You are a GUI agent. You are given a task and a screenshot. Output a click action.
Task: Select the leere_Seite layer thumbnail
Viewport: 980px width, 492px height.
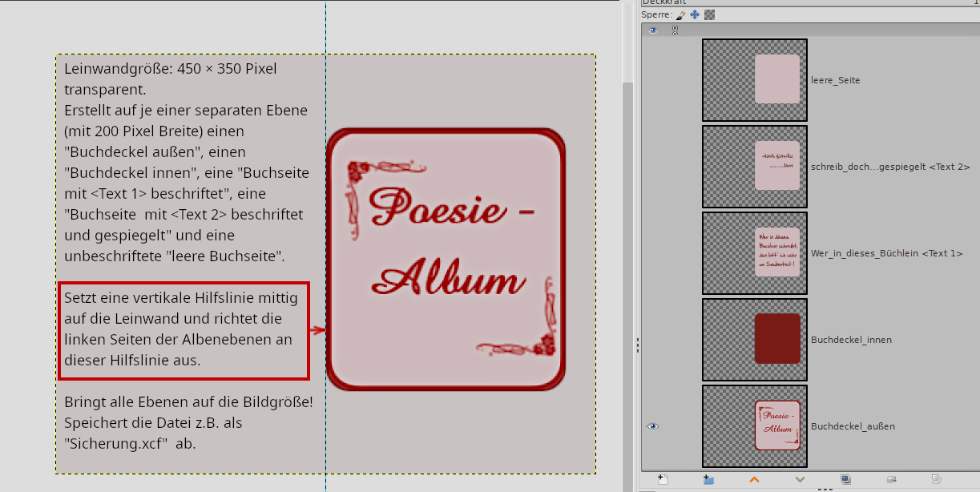coord(755,80)
